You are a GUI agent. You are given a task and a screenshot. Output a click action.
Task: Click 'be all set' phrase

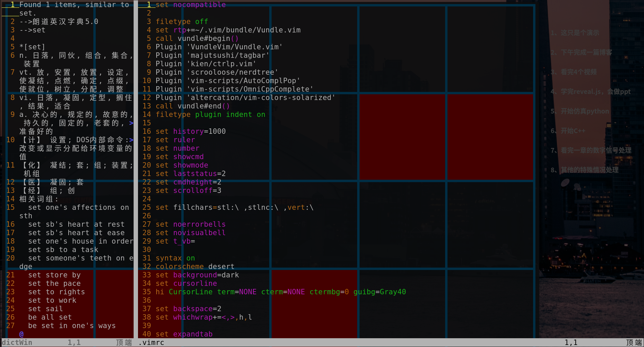(x=50, y=317)
